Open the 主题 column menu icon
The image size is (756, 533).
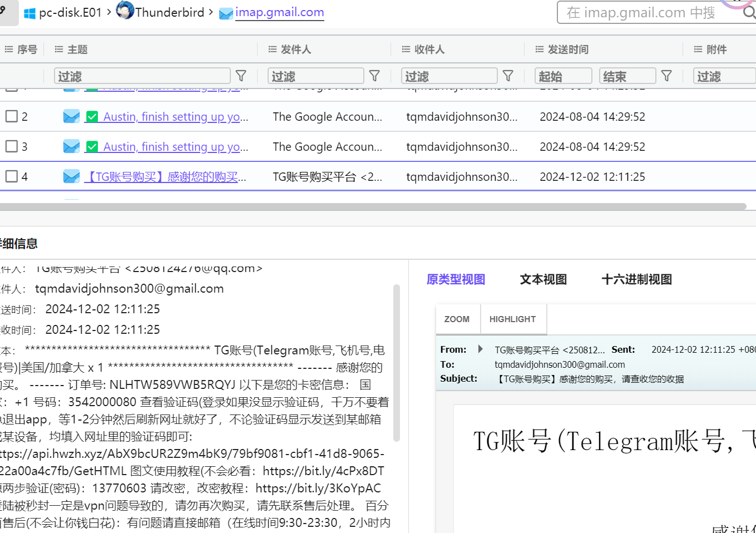59,50
